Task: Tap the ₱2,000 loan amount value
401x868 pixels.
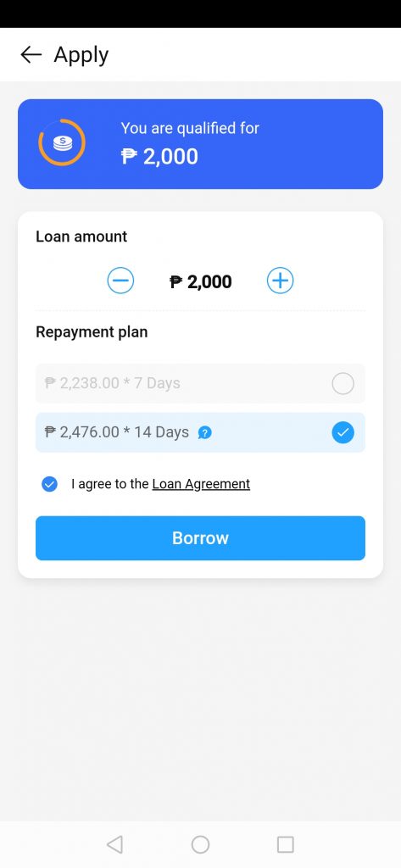Action: pyautogui.click(x=200, y=281)
